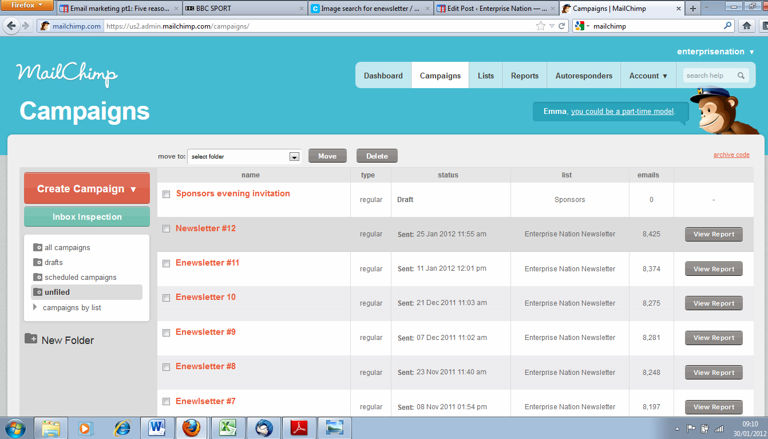768x439 pixels.
Task: Reload the page with the refresh icon
Action: click(x=562, y=26)
